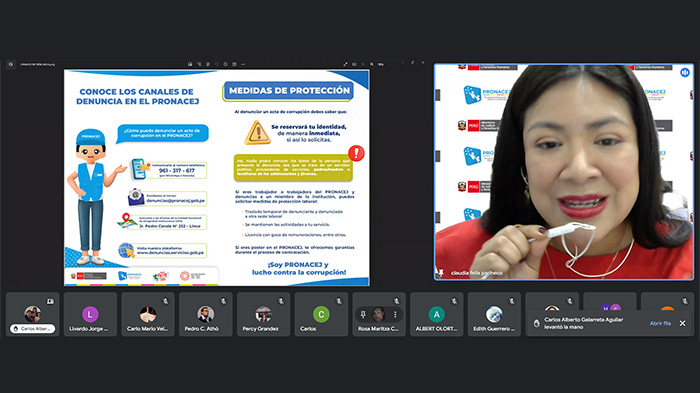
Task: Click presenting icon on Carlos Alber... tile
Action: [50, 301]
